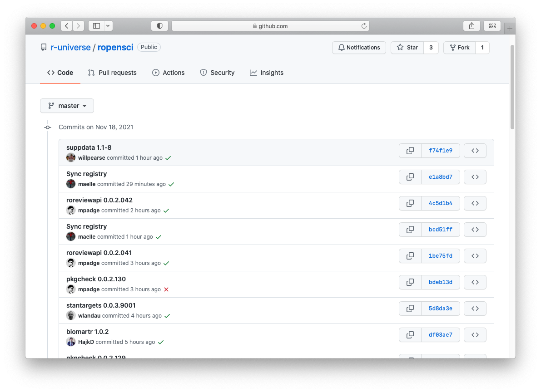
Task: View stargazers count 3
Action: pos(431,48)
